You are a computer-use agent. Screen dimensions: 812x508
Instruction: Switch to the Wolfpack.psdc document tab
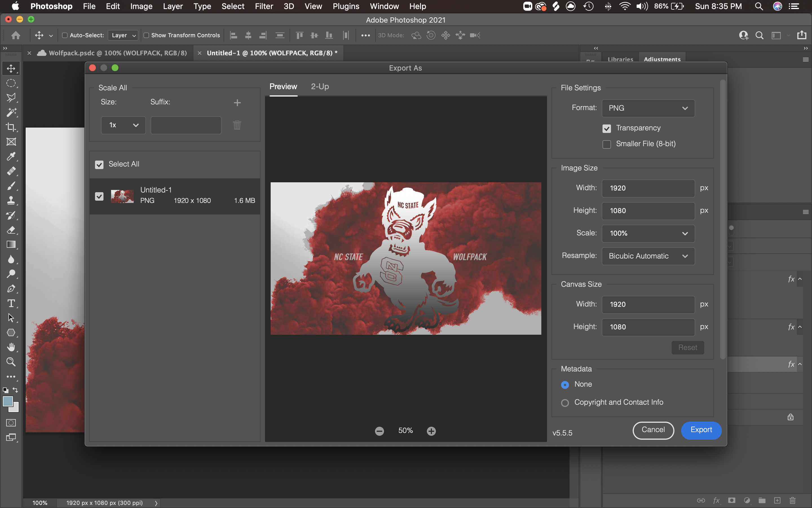click(x=118, y=53)
